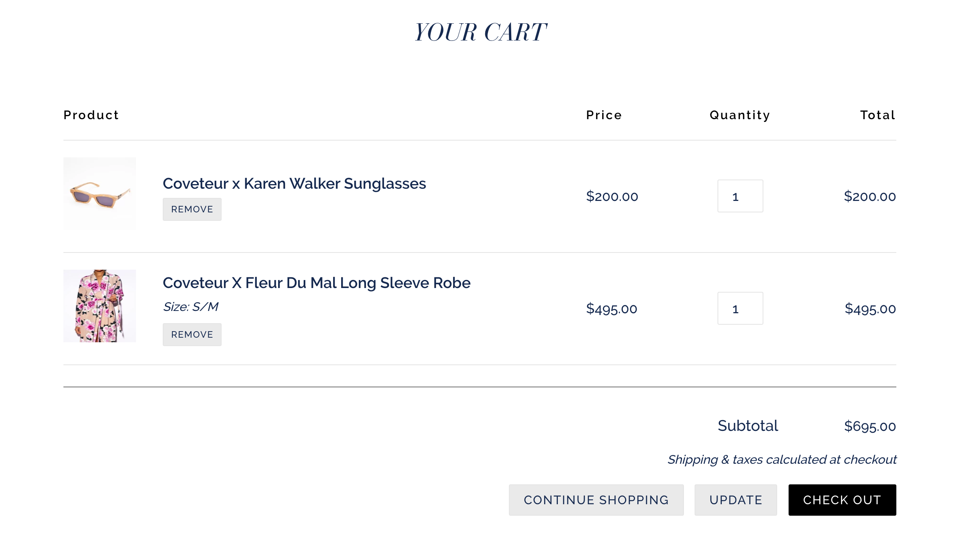Select the robe's Size: S/M text

(x=191, y=307)
